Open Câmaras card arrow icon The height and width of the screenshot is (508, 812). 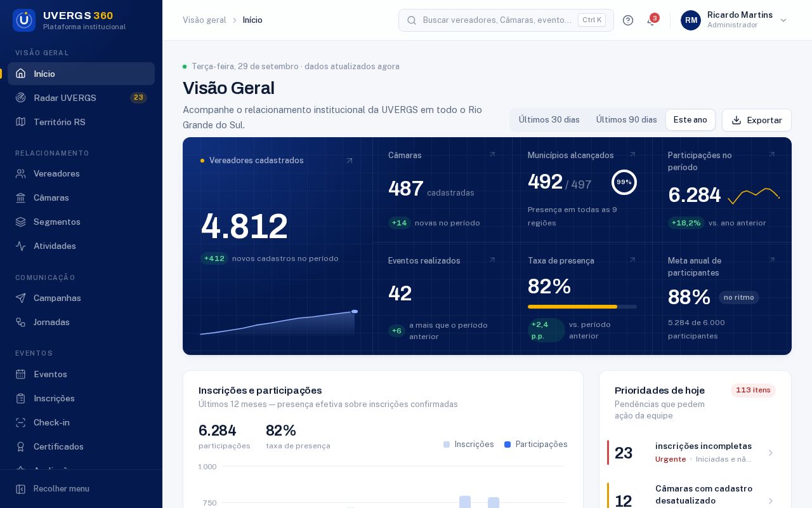pyautogui.click(x=492, y=154)
